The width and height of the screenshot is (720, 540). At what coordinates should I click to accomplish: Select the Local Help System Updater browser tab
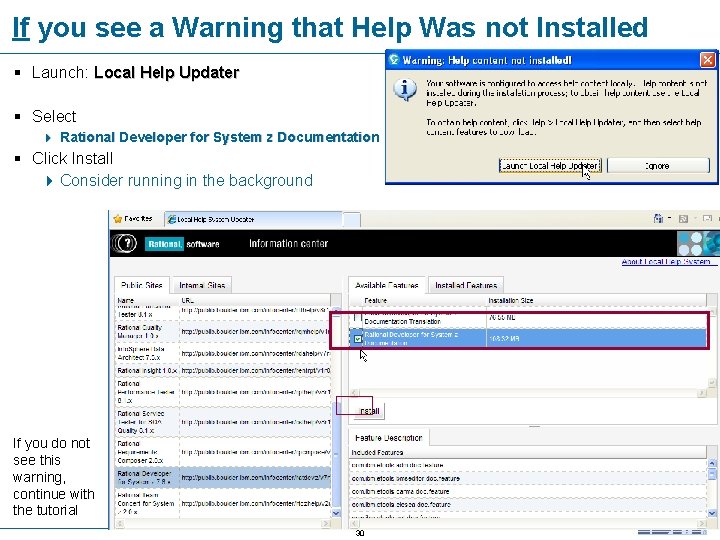[x=253, y=219]
